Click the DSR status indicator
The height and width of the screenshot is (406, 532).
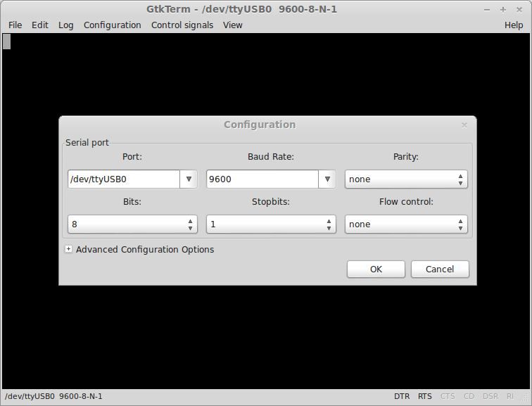tap(490, 396)
